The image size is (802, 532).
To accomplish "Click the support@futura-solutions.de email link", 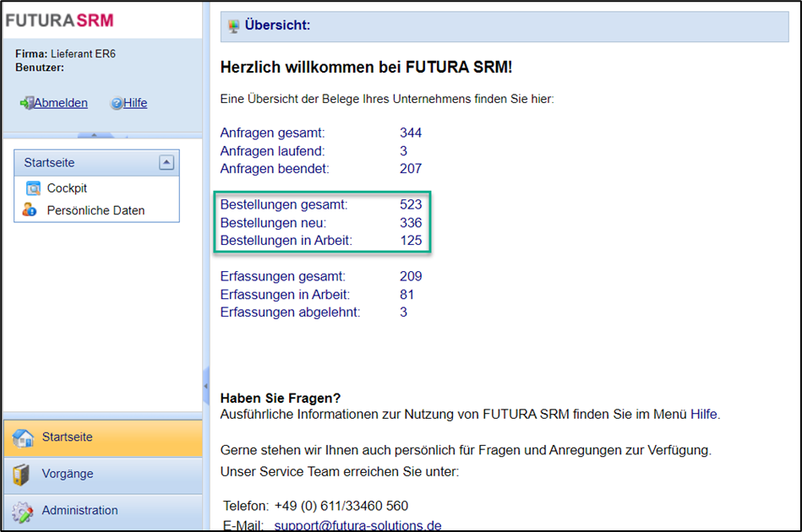I will point(357,525).
